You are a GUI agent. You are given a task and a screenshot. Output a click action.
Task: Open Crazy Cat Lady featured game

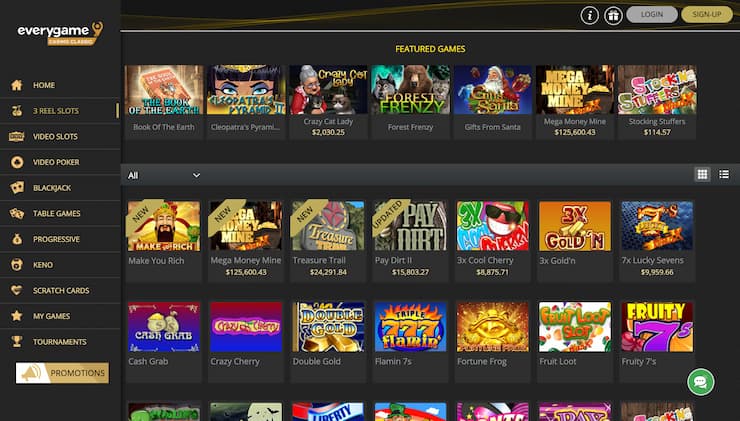tap(328, 101)
